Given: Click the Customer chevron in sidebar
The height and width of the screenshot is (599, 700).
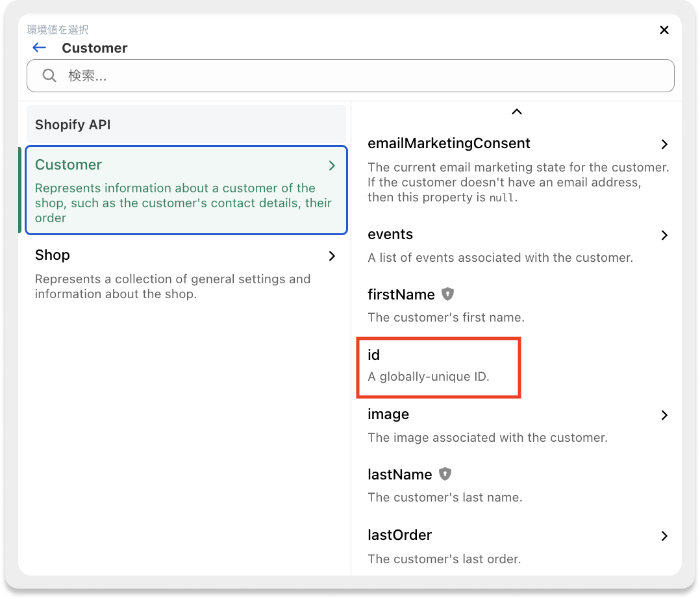Looking at the screenshot, I should click(x=332, y=166).
